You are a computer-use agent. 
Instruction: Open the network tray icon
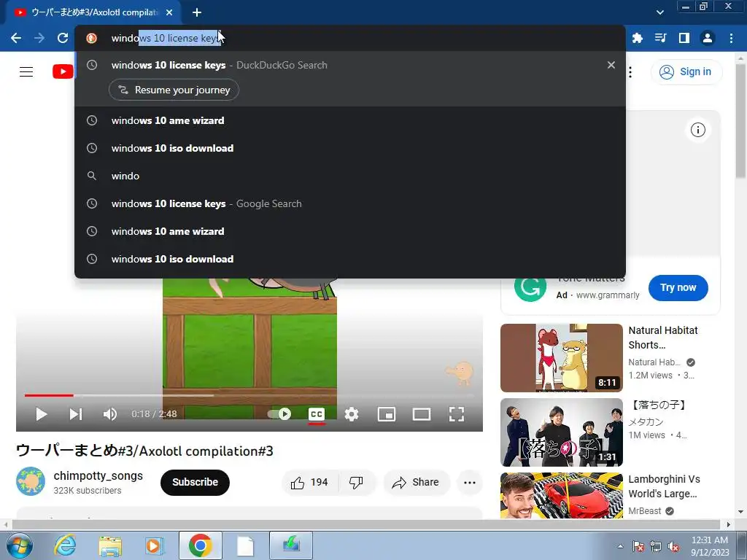pyautogui.click(x=656, y=547)
